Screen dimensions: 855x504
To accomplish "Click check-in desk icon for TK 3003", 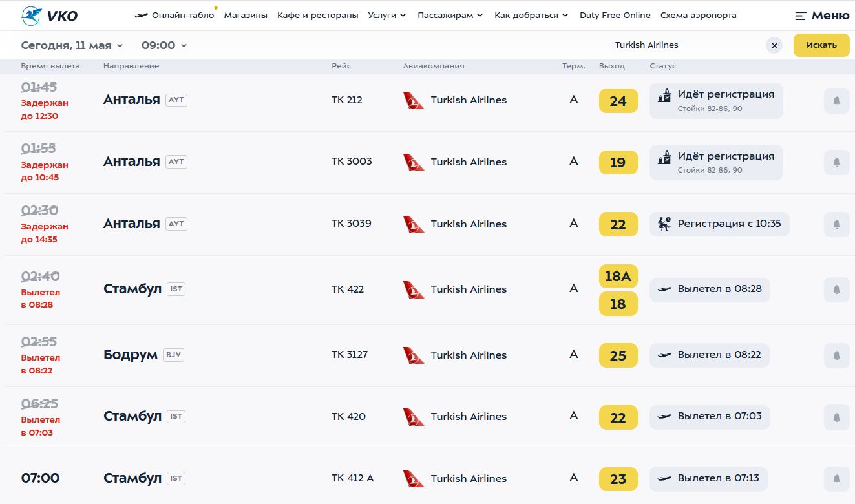I will [x=664, y=157].
